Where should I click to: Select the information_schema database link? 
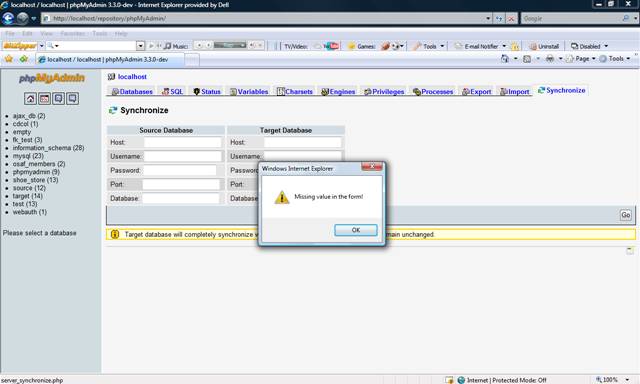tap(48, 148)
